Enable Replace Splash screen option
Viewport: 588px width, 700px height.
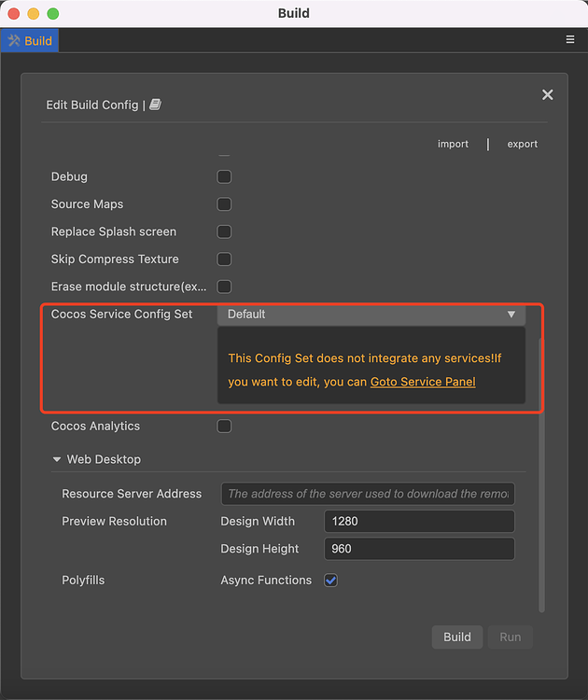(224, 231)
